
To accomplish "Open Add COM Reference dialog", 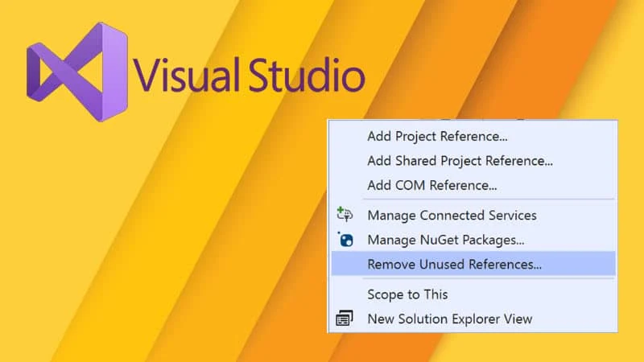I will point(473,186).
